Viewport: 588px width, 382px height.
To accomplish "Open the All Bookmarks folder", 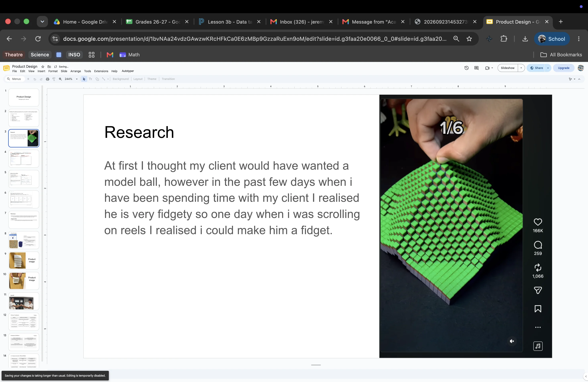I will pyautogui.click(x=561, y=55).
